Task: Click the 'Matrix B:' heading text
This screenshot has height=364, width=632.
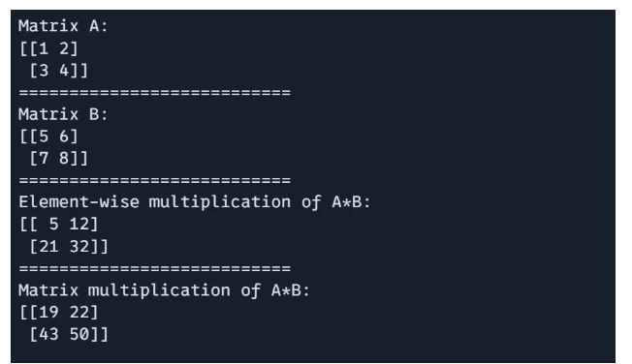Action: [x=63, y=114]
